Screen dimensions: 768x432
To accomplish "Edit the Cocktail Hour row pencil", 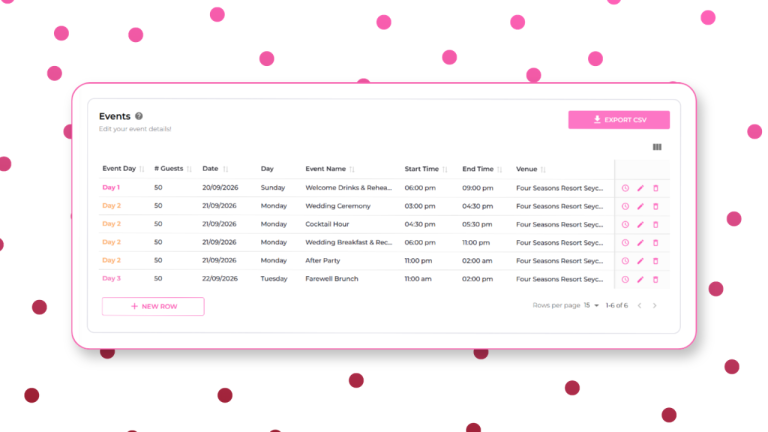I will pos(640,224).
